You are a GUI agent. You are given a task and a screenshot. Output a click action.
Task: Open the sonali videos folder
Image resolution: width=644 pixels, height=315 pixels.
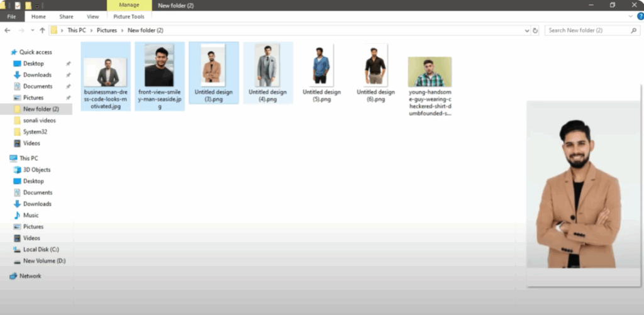tap(39, 120)
